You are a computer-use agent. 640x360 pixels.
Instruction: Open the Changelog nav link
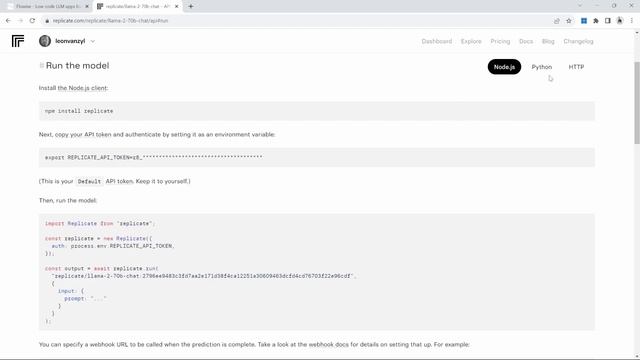click(578, 41)
